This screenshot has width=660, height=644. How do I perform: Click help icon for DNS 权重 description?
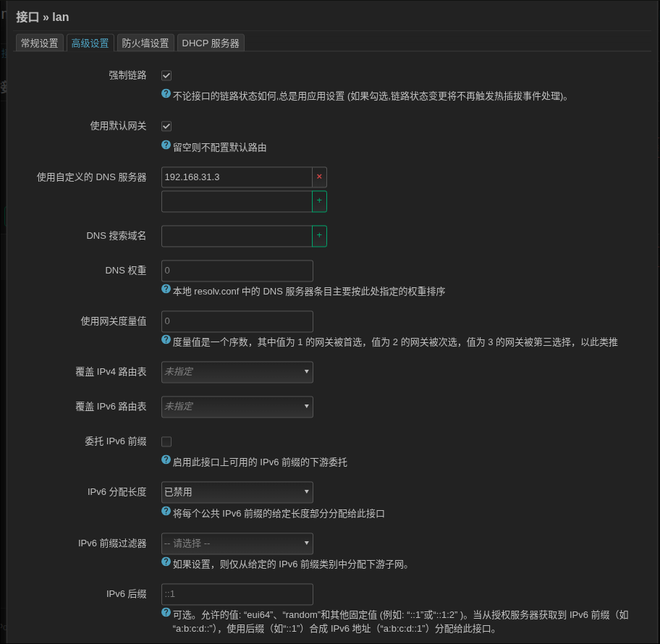pyautogui.click(x=166, y=289)
